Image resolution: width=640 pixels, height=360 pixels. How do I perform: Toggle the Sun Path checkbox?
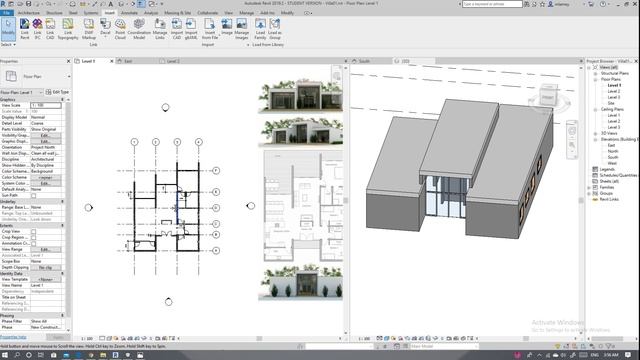pyautogui.click(x=34, y=196)
